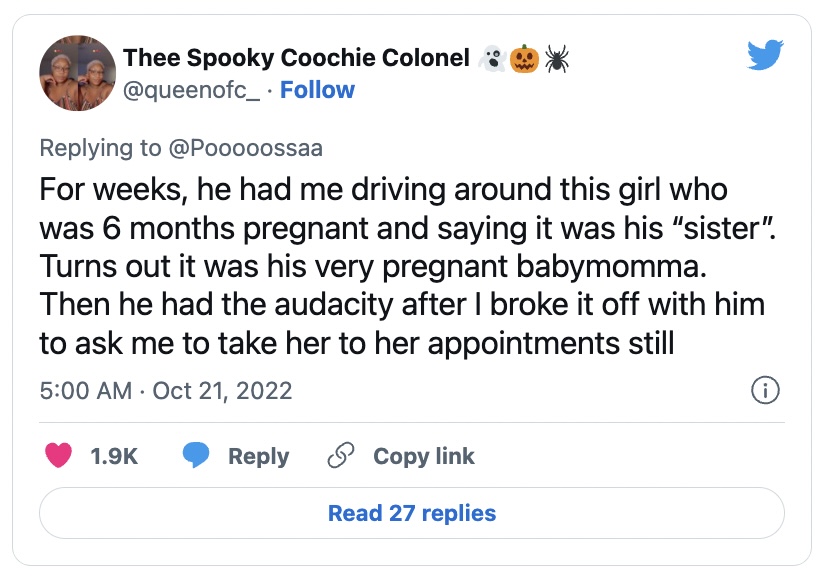840x584 pixels.
Task: Click display name Thee Spooky Coochie Colonel
Action: point(296,59)
